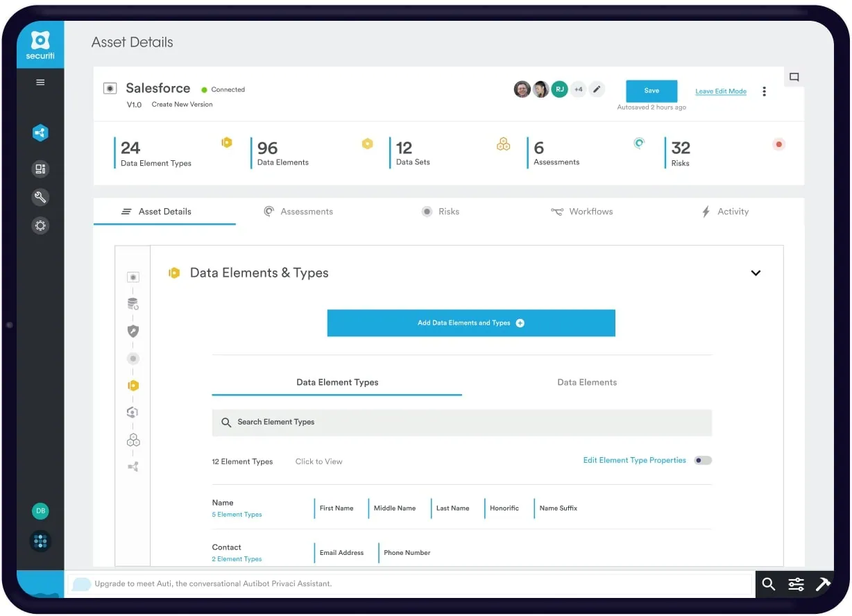This screenshot has height=616, width=852.
Task: Click the settings gear icon in sidebar
Action: point(40,225)
